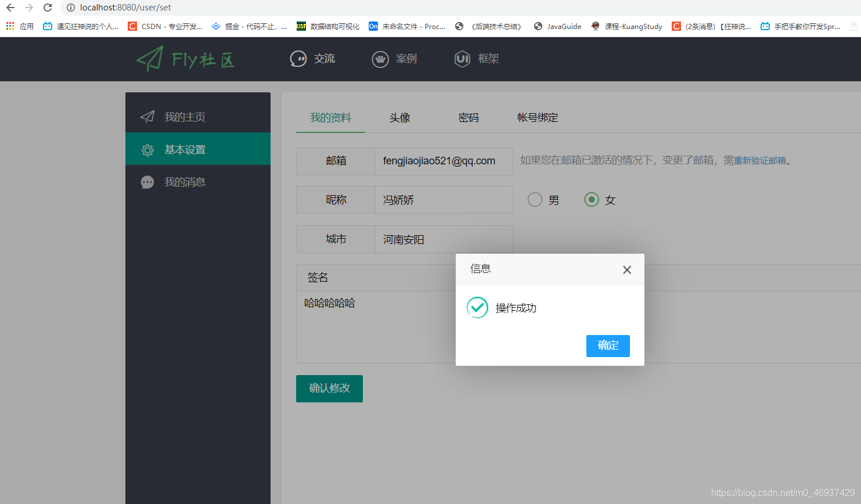Click the browser back arrow
This screenshot has width=861, height=504.
coord(10,8)
